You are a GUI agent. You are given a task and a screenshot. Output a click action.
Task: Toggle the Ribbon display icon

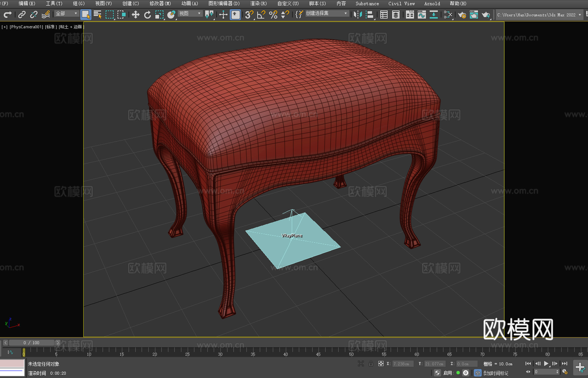point(410,14)
